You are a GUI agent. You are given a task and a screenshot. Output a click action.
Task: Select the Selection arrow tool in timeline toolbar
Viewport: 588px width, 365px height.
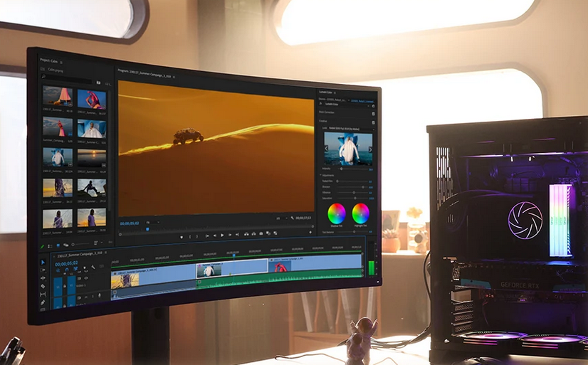click(x=43, y=262)
